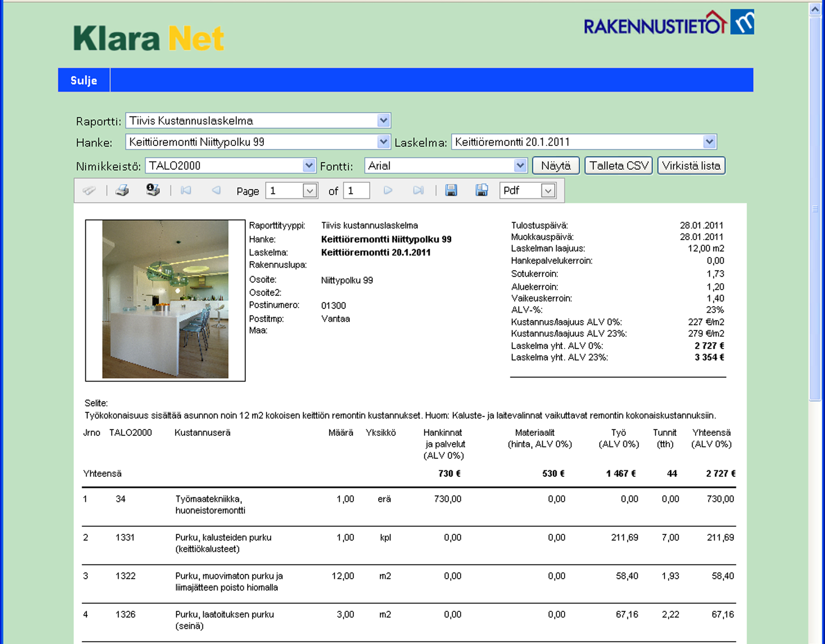This screenshot has width=825, height=644.
Task: Click TALO2000 code '1331'
Action: 125,537
